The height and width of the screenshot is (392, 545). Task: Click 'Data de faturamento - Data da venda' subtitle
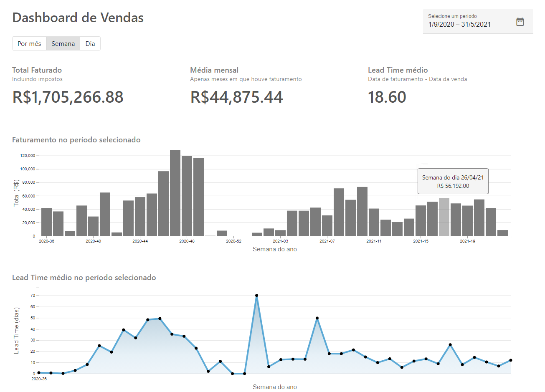click(x=417, y=79)
